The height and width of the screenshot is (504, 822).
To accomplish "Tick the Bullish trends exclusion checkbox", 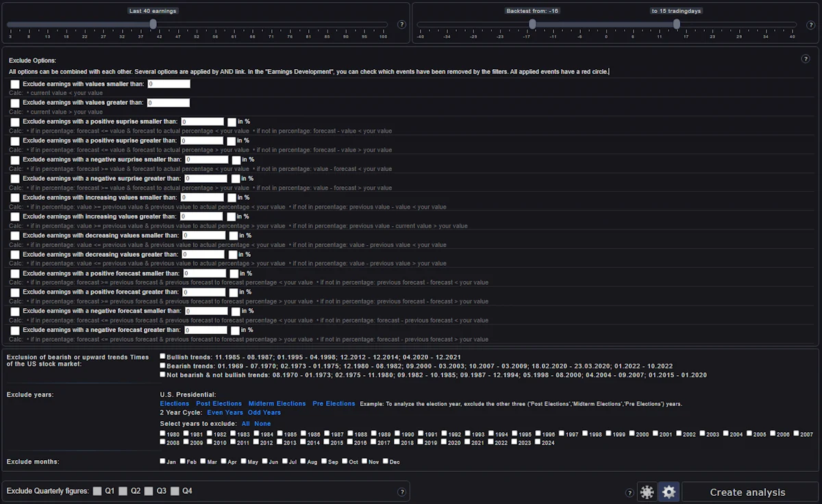I will pos(162,356).
